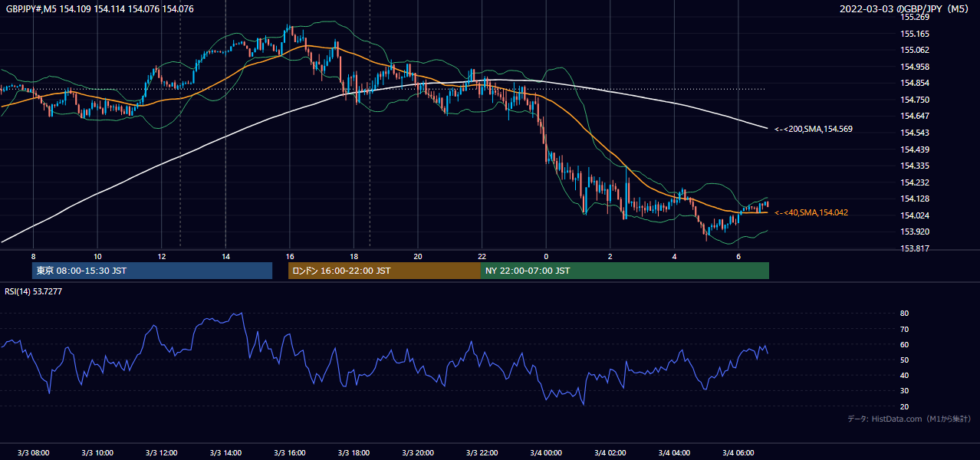980x460 pixels.
Task: Click RSI axis level 20
Action: 905,406
